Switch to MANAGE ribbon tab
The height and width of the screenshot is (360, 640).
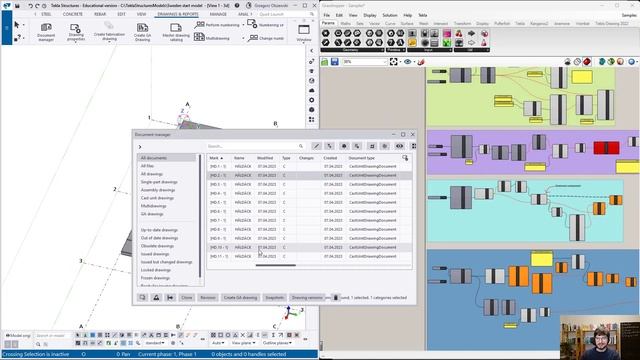(218, 14)
